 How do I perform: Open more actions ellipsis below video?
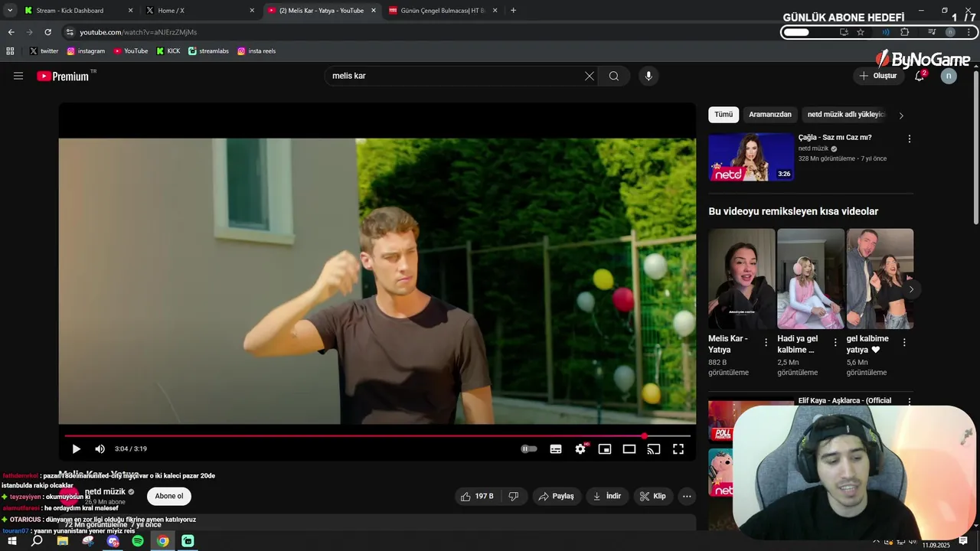pyautogui.click(x=687, y=496)
